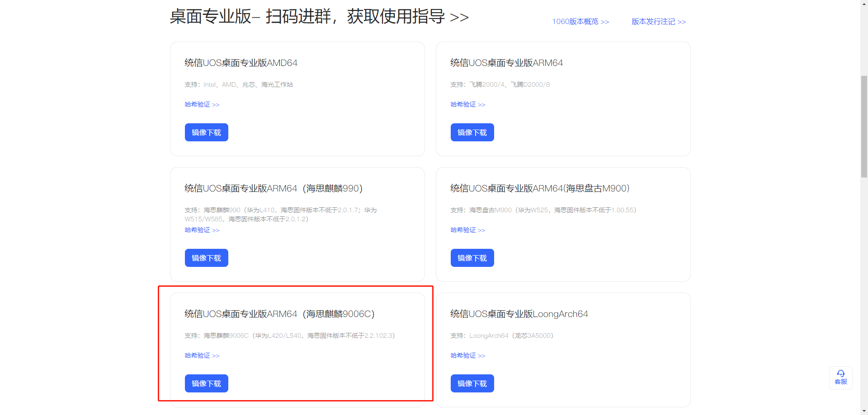The image size is (868, 415).
Task: Click the LoongArch64 龙芯3A5000 support text
Action: click(x=502, y=336)
